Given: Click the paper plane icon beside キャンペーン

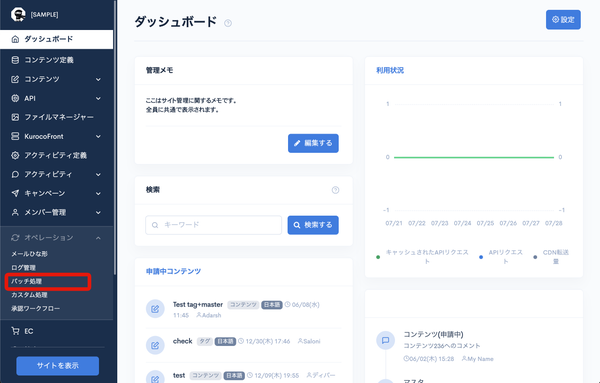Looking at the screenshot, I should (15, 193).
